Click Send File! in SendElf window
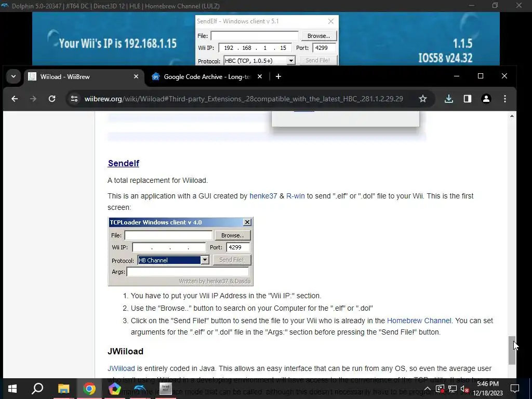The height and width of the screenshot is (399, 532). pyautogui.click(x=317, y=60)
